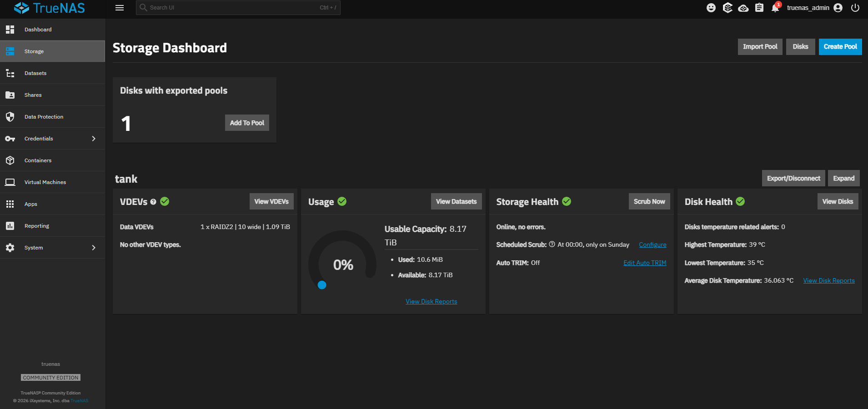The image size is (868, 409).
Task: Go to Reporting menu item
Action: pyautogui.click(x=52, y=226)
